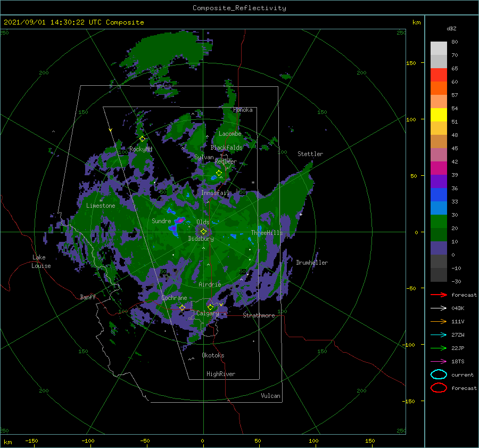
Task: Pick the slate 10-0 dBZ swatch
Action: (x=439, y=248)
